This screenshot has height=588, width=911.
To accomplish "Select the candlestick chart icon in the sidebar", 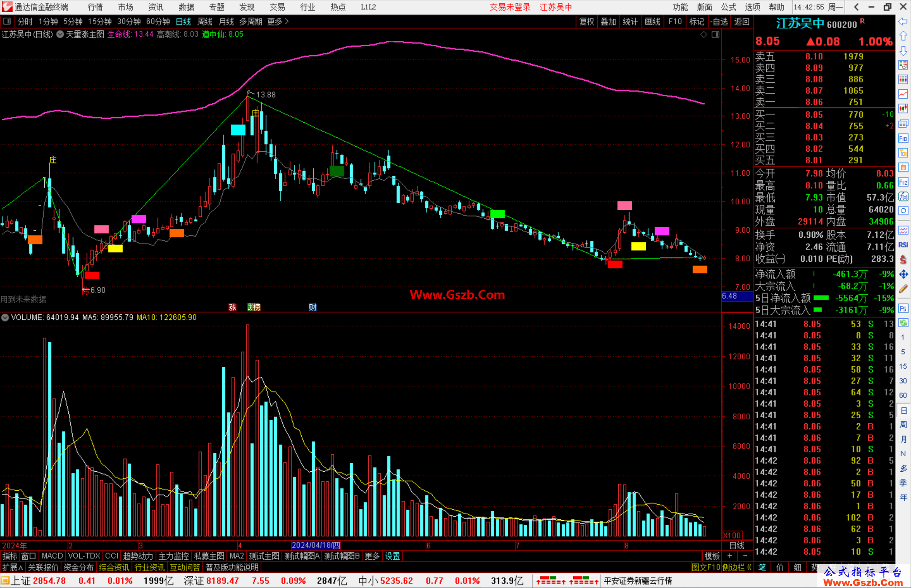I will coord(903,109).
